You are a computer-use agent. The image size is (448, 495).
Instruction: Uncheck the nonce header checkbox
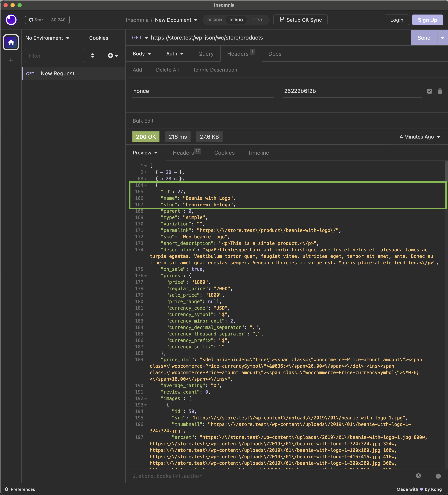[x=429, y=91]
